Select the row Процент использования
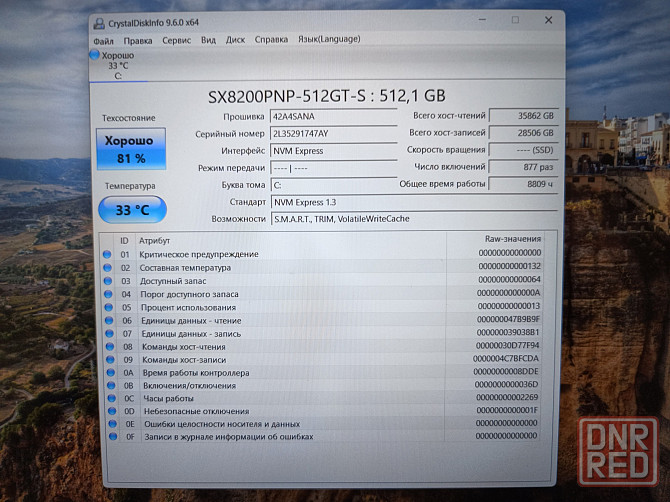 [323, 307]
